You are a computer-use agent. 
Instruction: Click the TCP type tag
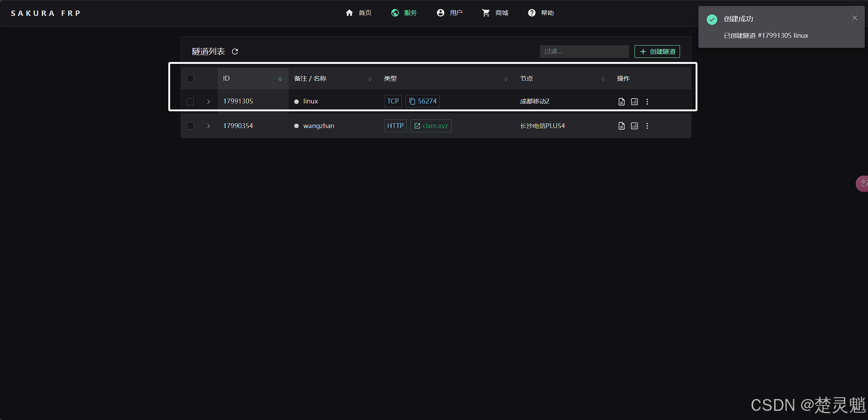coord(393,101)
